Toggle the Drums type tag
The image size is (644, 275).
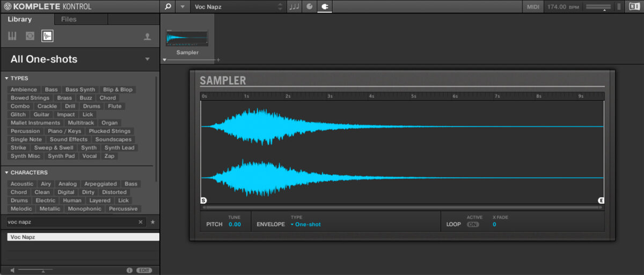(92, 106)
